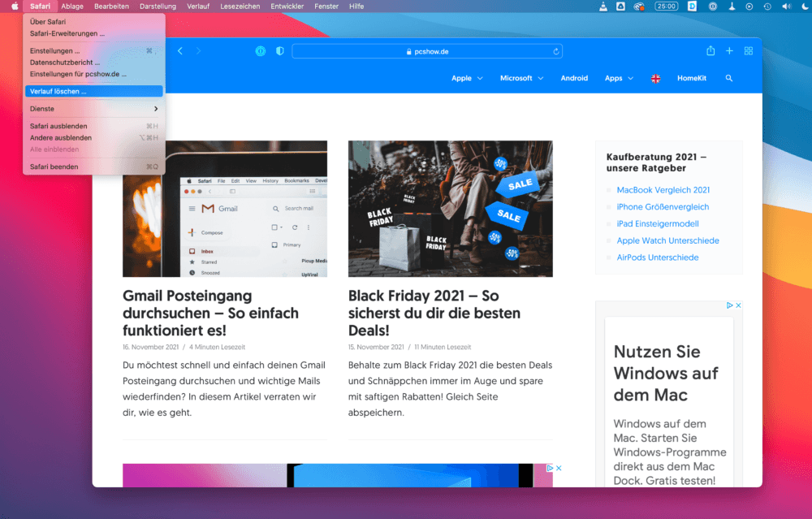Image resolution: width=812 pixels, height=519 pixels.
Task: Choose Safari-Erweiterungen menu entry
Action: 93,33
